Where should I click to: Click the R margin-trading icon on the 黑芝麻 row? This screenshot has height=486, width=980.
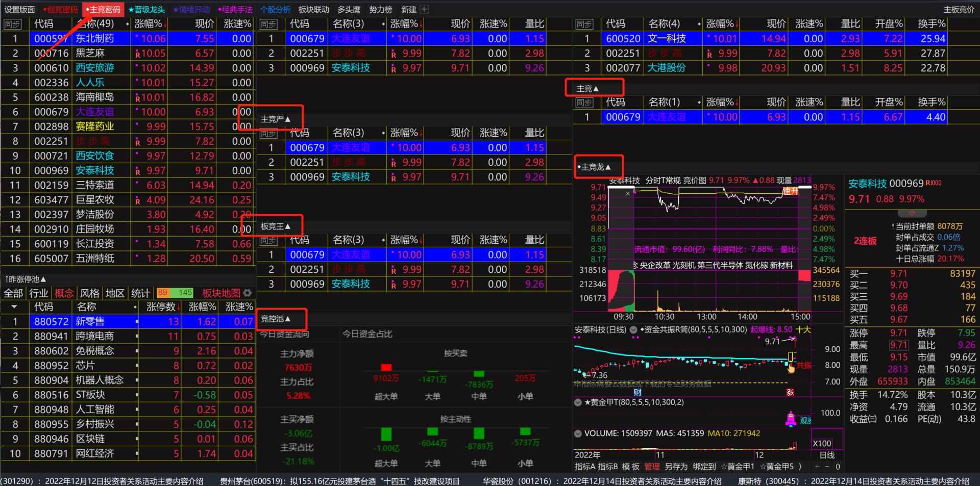click(x=137, y=54)
